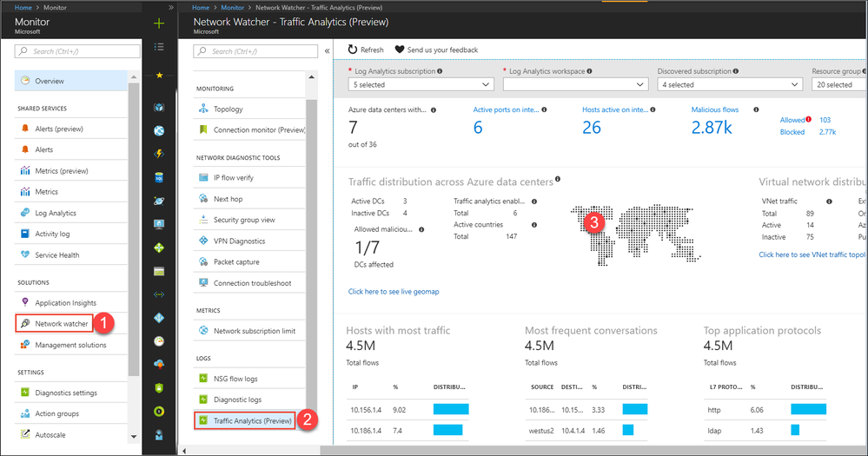
Task: Open the Discovered subscription dropdown
Action: point(730,84)
